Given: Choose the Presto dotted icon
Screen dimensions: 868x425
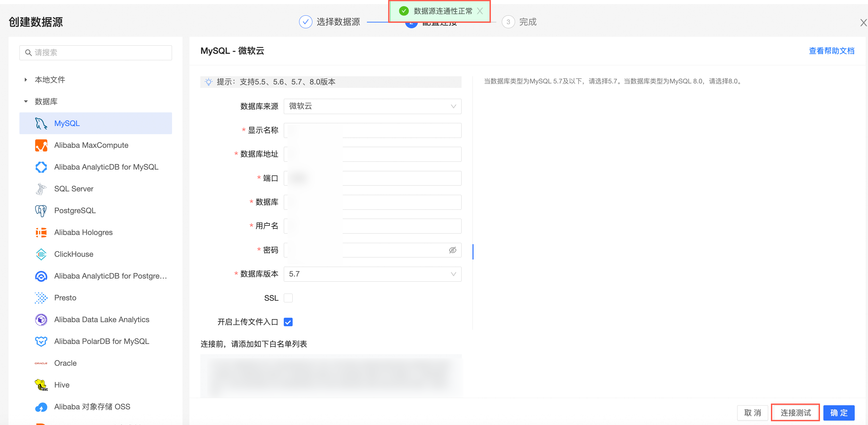Looking at the screenshot, I should click(x=41, y=298).
